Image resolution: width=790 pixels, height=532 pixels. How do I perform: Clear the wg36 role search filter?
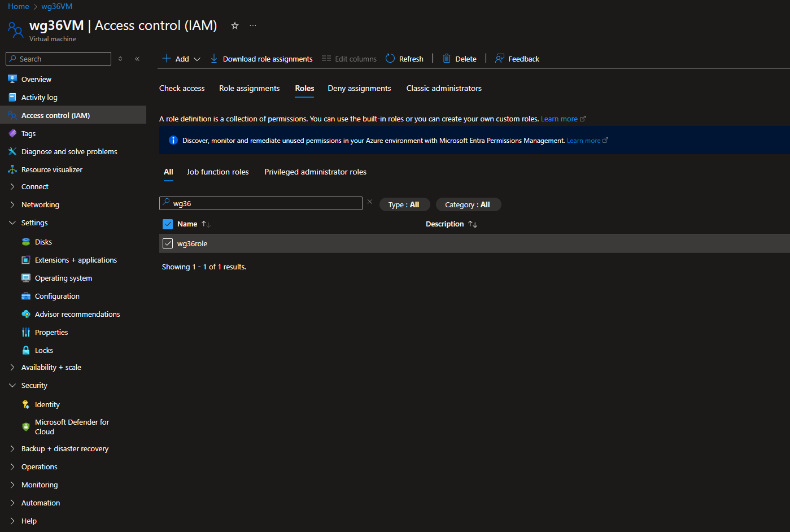(370, 202)
